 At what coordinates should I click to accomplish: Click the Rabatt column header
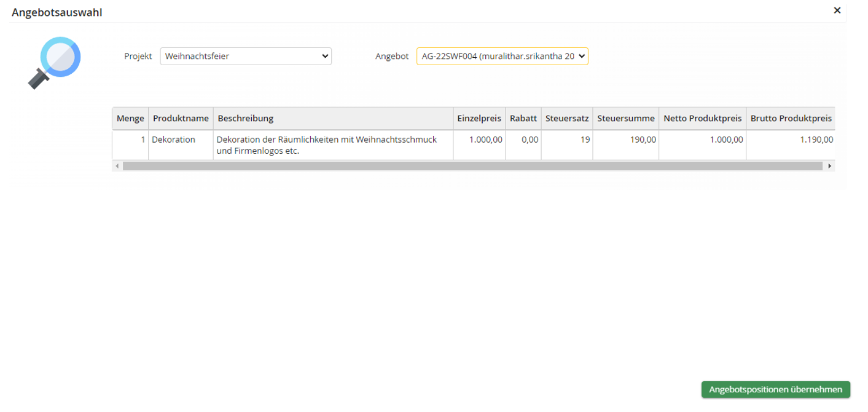coord(523,118)
